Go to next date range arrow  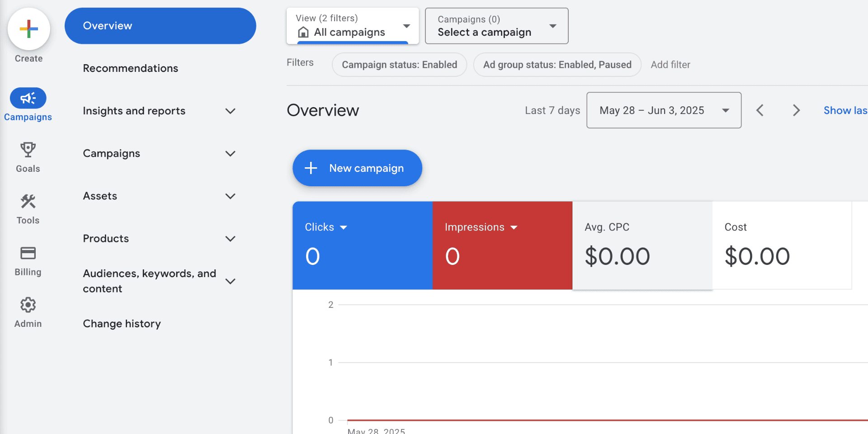pyautogui.click(x=796, y=110)
